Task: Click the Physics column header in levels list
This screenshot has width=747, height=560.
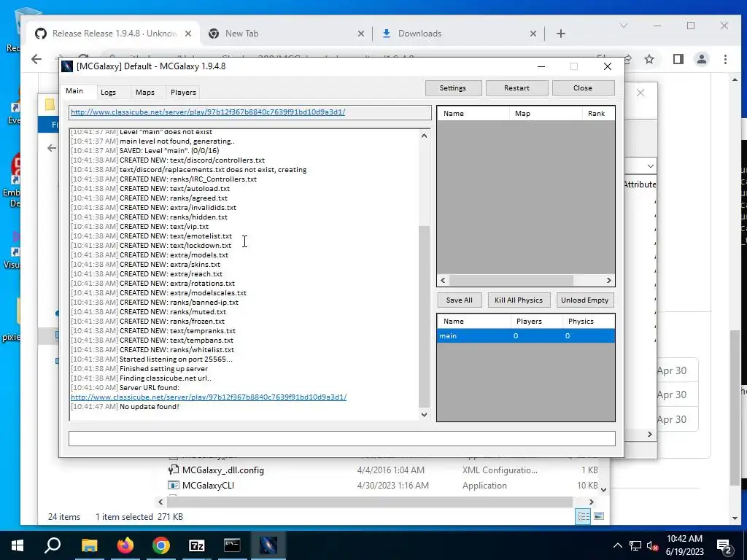Action: click(x=589, y=322)
